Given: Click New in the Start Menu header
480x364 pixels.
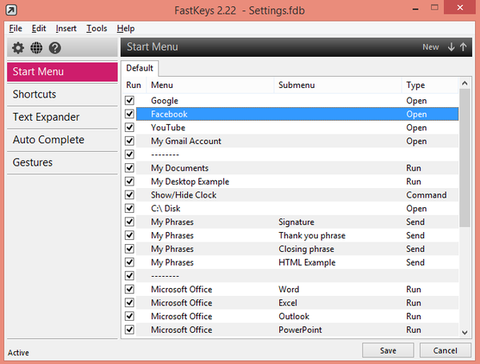Looking at the screenshot, I should (x=431, y=47).
